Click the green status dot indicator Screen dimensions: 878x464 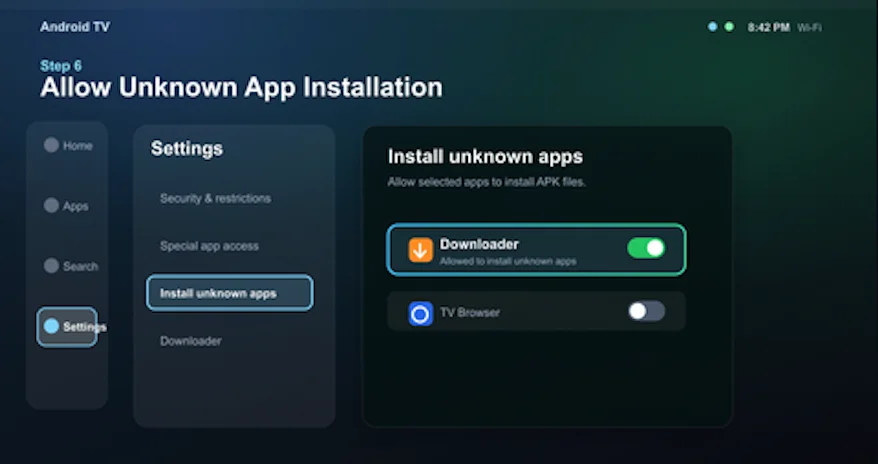click(729, 27)
